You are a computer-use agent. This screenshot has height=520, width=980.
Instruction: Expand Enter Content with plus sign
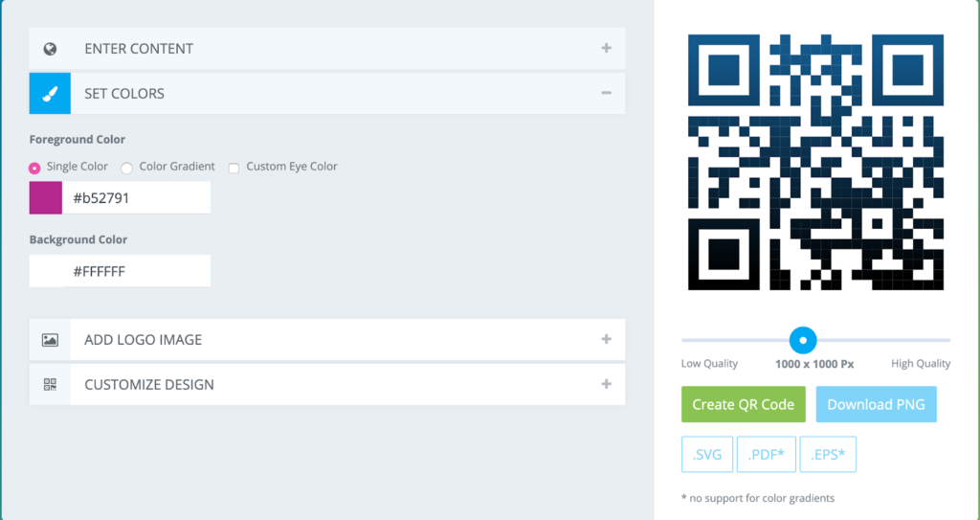click(x=606, y=48)
